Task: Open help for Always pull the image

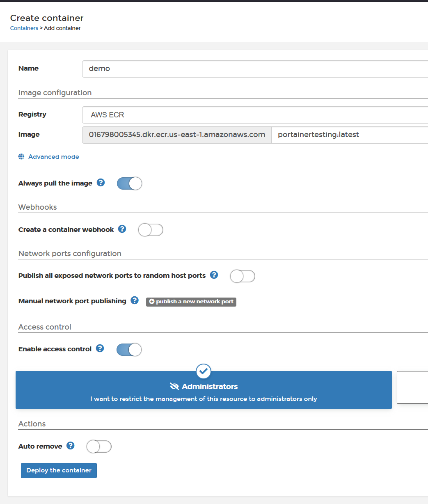Action: (x=101, y=183)
